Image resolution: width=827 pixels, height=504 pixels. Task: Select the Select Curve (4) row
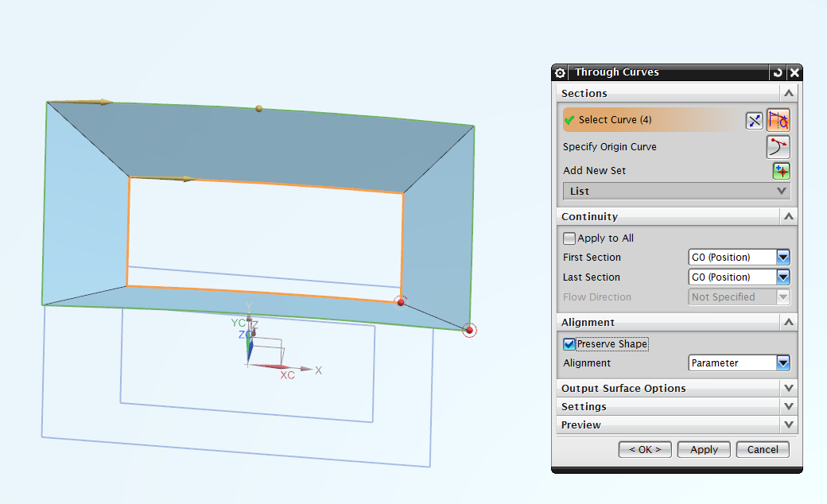point(652,120)
